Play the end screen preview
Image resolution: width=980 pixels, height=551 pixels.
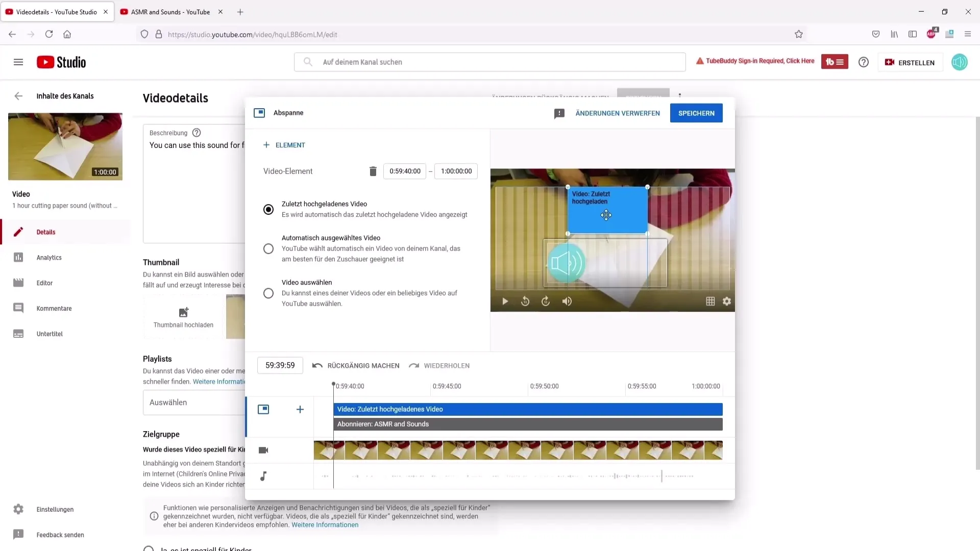[x=505, y=302]
